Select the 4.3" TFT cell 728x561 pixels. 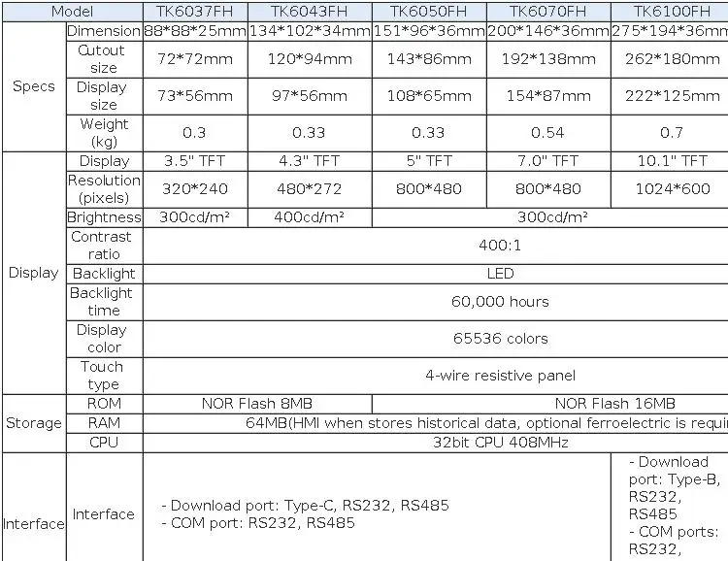(310, 161)
